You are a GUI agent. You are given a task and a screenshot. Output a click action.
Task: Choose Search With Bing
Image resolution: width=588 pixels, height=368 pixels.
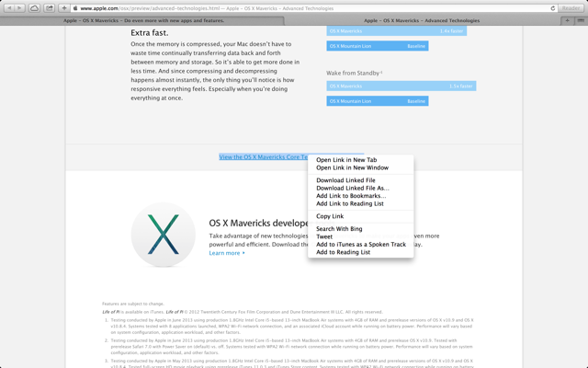(361, 229)
